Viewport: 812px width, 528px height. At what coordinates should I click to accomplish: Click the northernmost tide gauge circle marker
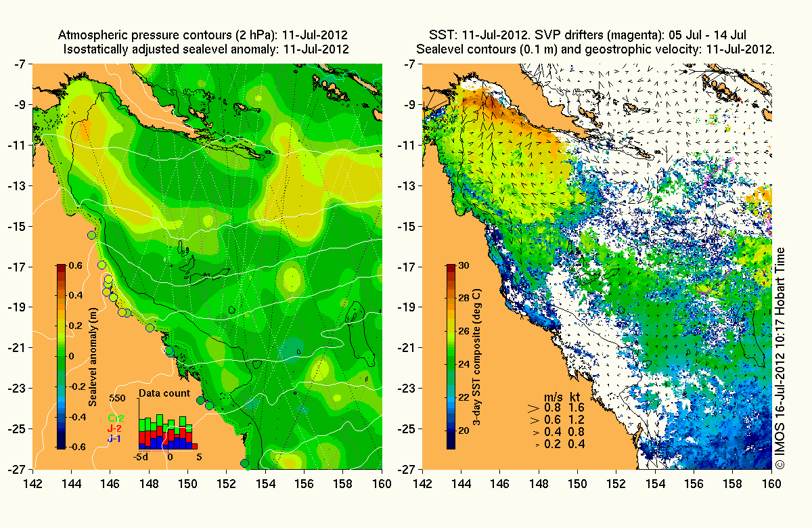(x=91, y=234)
